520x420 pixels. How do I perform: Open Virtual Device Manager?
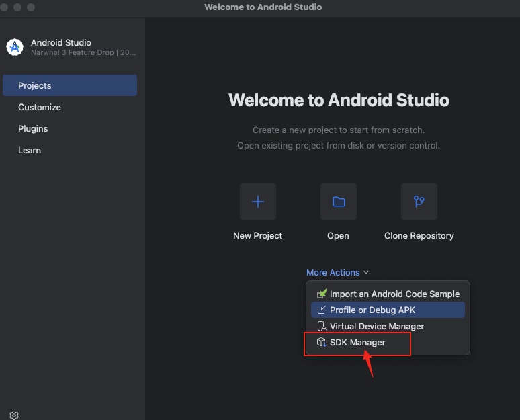coord(388,326)
